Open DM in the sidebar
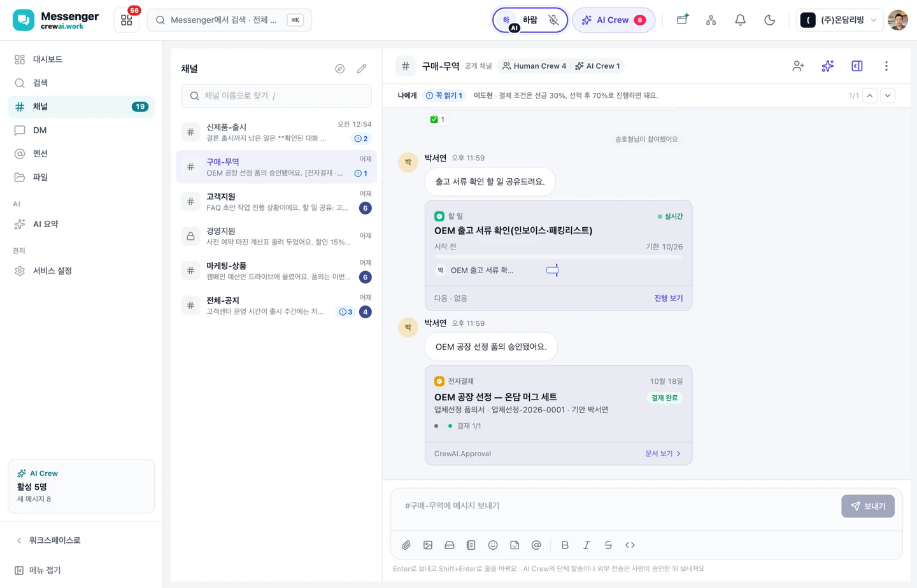This screenshot has height=588, width=917. pos(81,130)
